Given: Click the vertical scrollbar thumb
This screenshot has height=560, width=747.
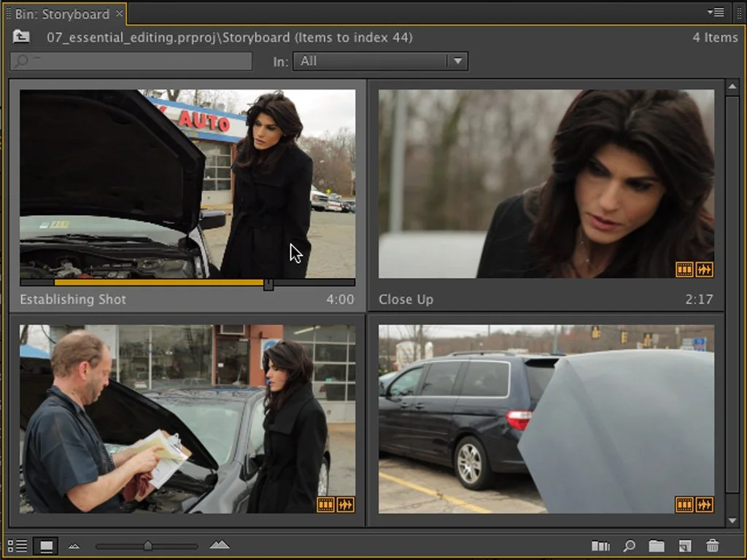Looking at the screenshot, I should tap(732, 295).
